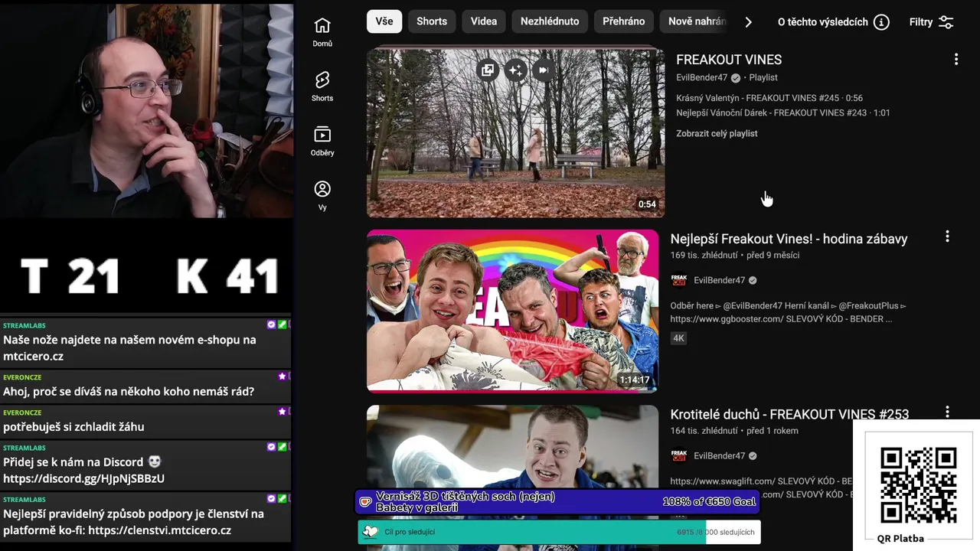Open Krotitelé duchů - FREAKOUT VINES #253 title
Screen dimensions: 980x551
(x=789, y=414)
